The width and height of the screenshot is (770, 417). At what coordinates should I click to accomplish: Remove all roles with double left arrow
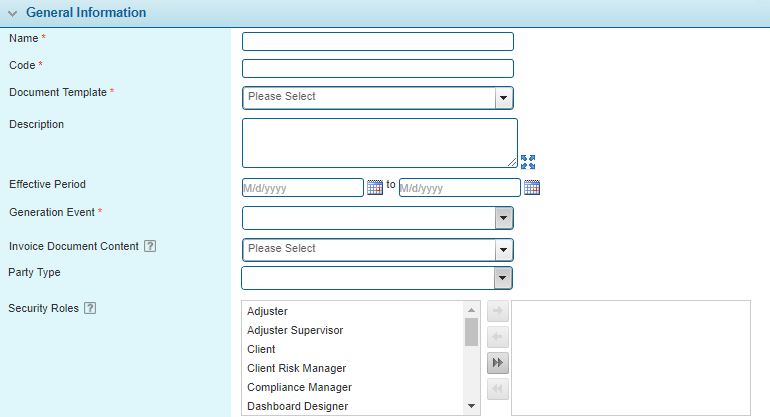[498, 390]
